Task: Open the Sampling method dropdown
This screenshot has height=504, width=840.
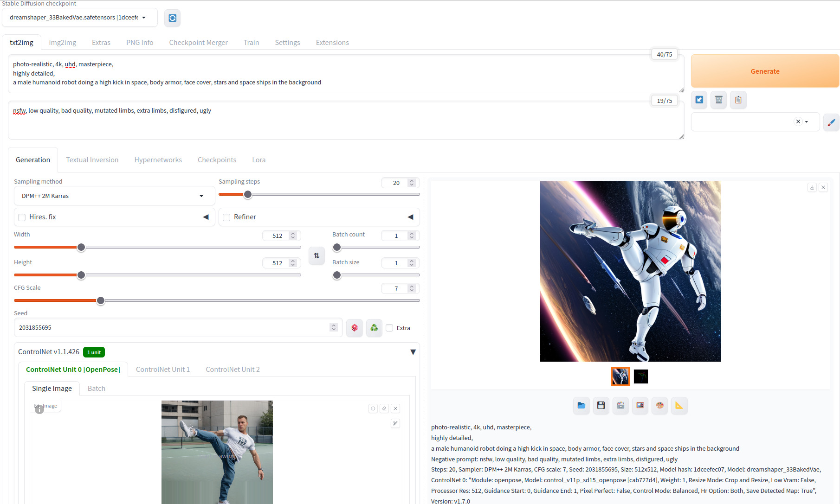Action: [114, 196]
